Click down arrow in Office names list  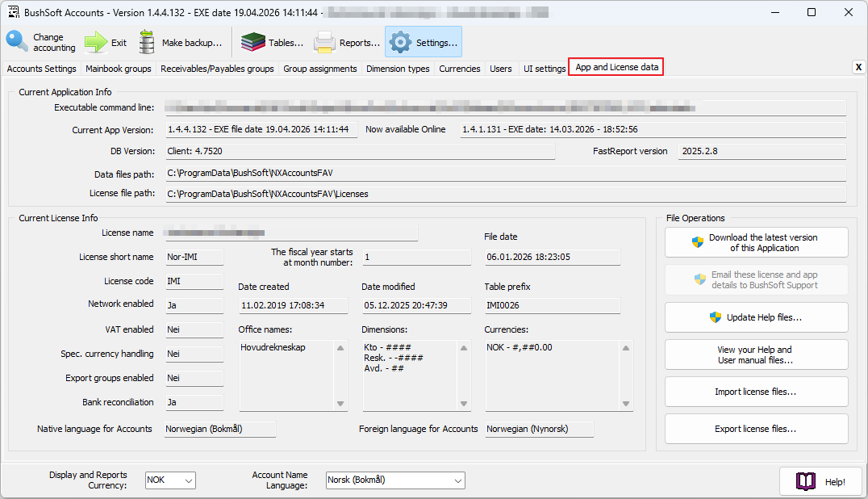pyautogui.click(x=340, y=404)
